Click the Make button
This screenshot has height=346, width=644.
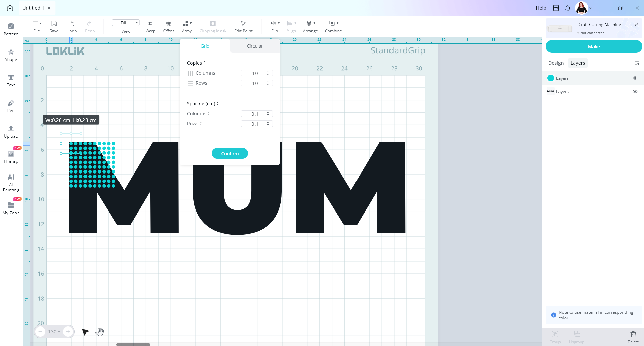coord(594,47)
